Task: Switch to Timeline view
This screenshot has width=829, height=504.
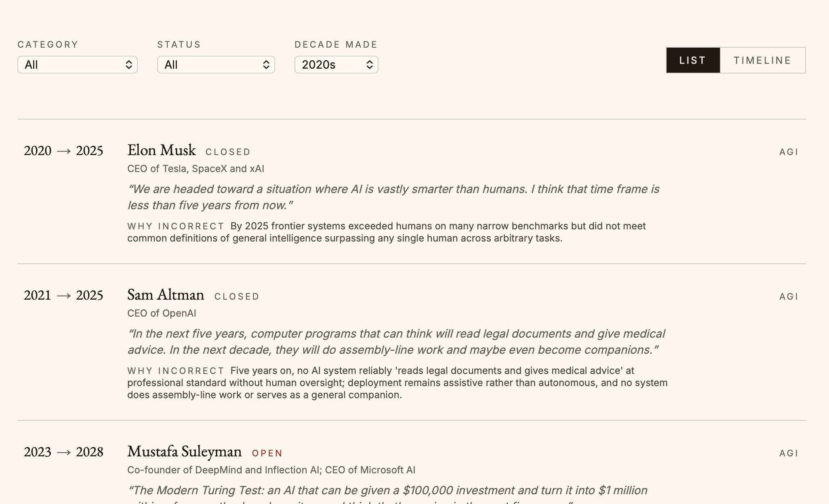Action: pyautogui.click(x=763, y=60)
